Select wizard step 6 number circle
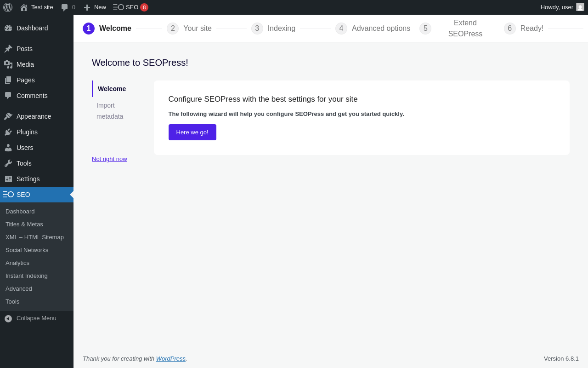 [x=510, y=29]
